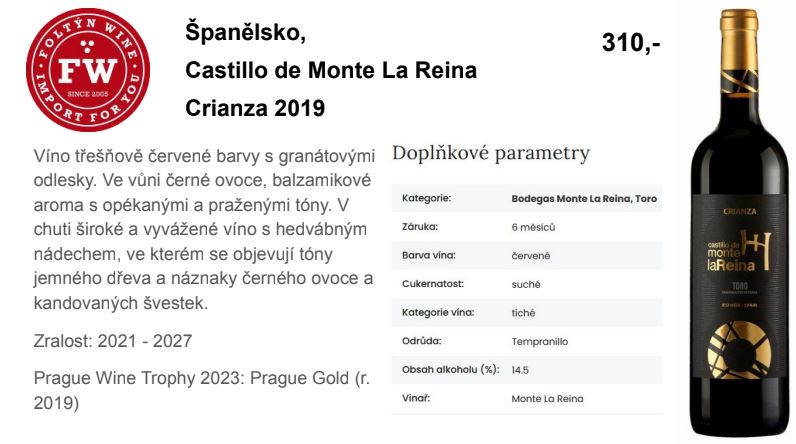Open Bodegas Monte La Reina, Toro category
796x444 pixels.
click(x=584, y=198)
